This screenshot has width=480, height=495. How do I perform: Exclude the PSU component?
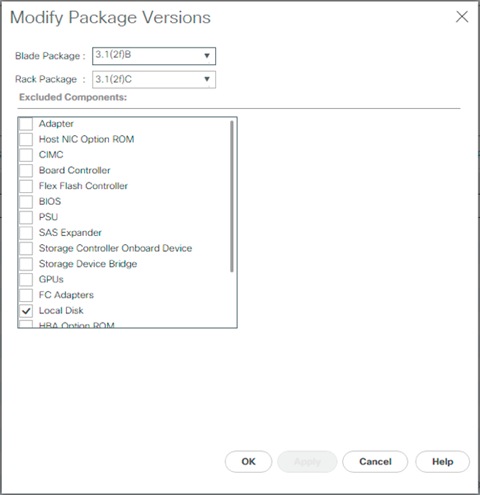26,217
